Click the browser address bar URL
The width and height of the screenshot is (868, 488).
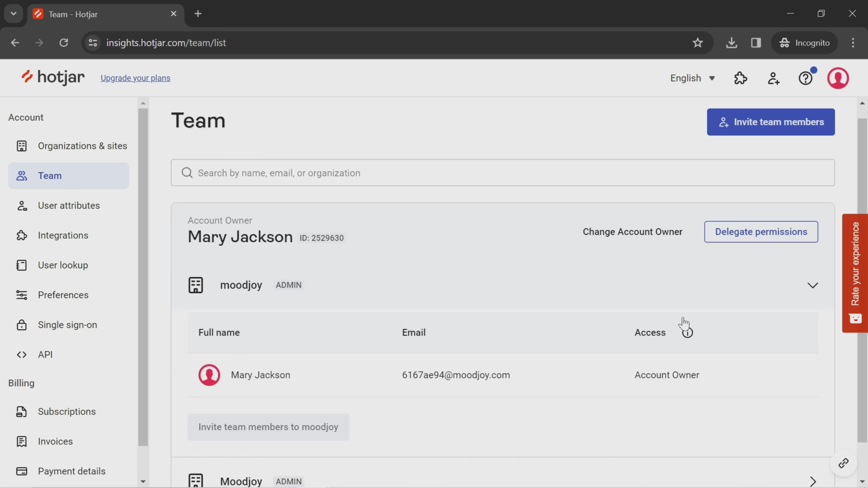tap(166, 43)
